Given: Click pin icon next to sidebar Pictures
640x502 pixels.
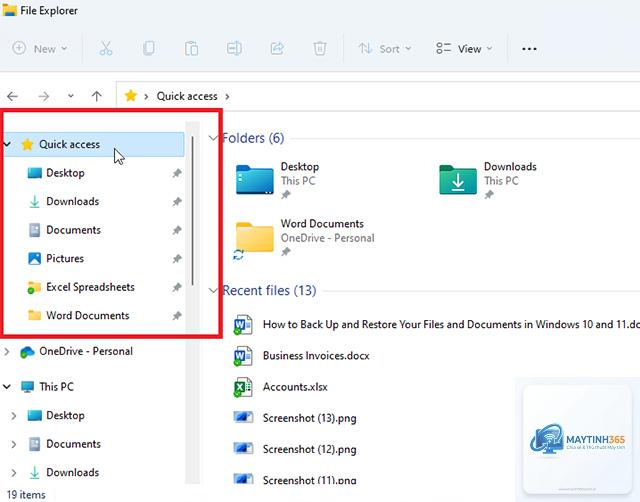Looking at the screenshot, I should 177,259.
